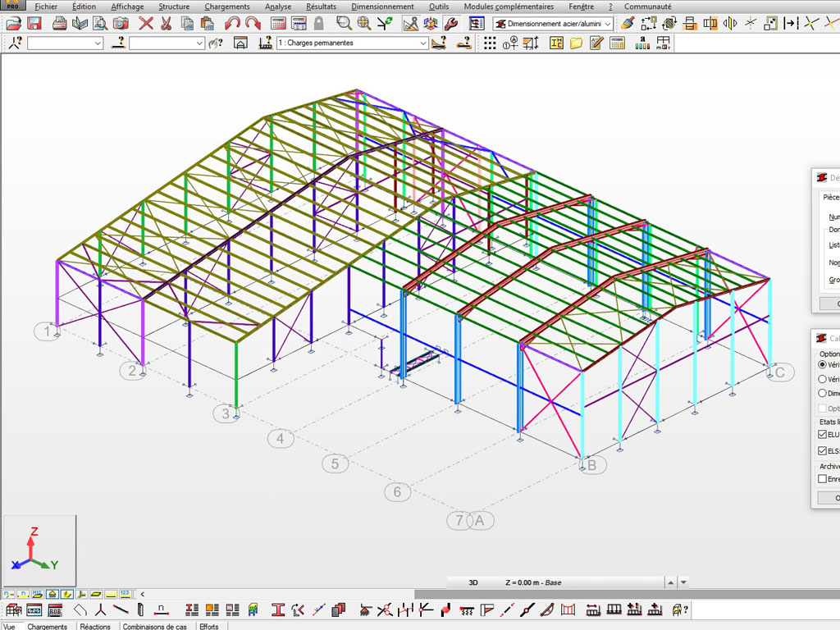The width and height of the screenshot is (840, 630).
Task: Open job preferences wrench icon
Action: click(452, 23)
